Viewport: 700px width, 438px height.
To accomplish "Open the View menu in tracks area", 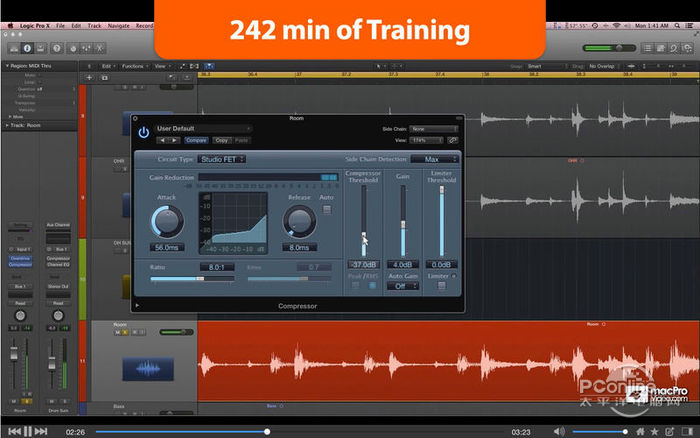I will click(162, 66).
